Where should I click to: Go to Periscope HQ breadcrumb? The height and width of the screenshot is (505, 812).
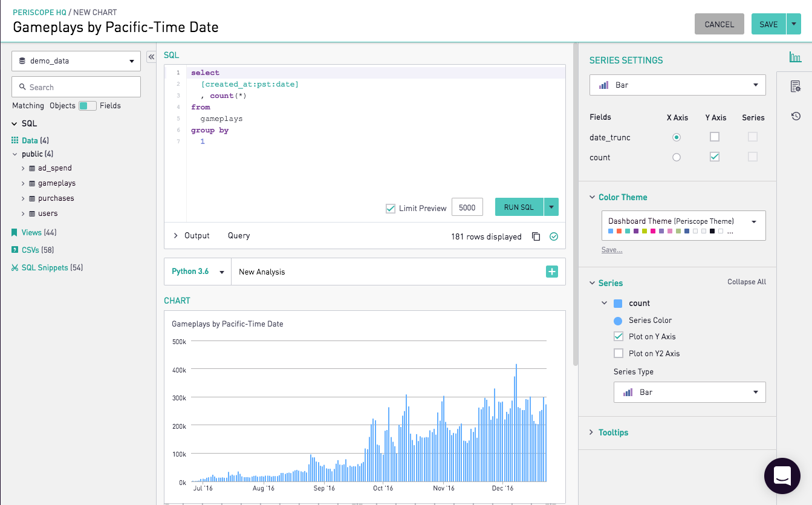click(x=39, y=12)
